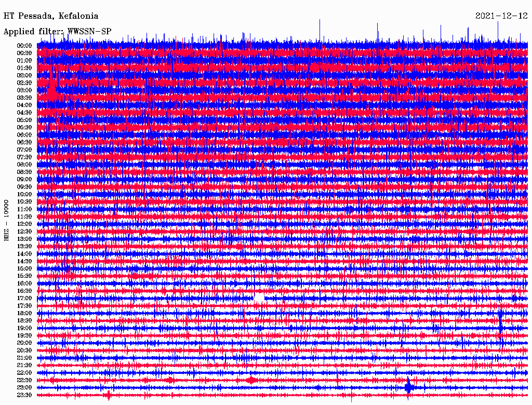Select the 13:00 time label
Image resolution: width=532 pixels, height=405 pixels.
pos(24,239)
